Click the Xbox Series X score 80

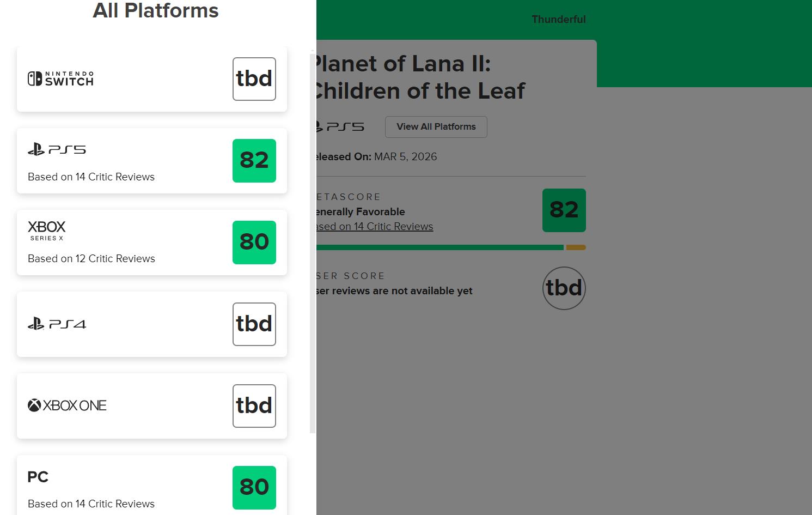[254, 243]
